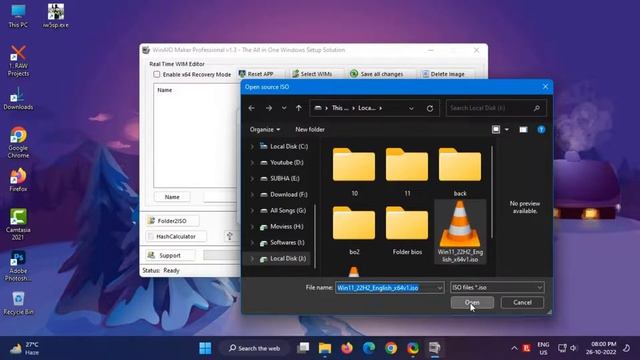Image resolution: width=640 pixels, height=360 pixels.
Task: Open the Downloads desktop shortcut
Action: coord(18,98)
